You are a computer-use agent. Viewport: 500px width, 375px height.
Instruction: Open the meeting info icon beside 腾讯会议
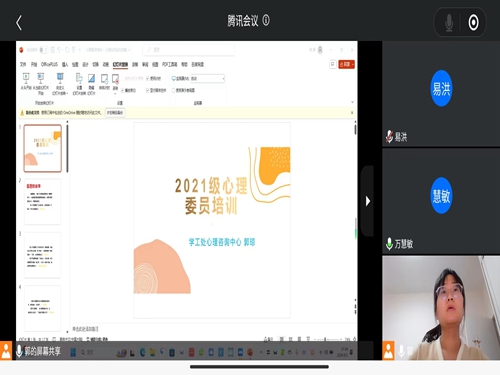(266, 20)
